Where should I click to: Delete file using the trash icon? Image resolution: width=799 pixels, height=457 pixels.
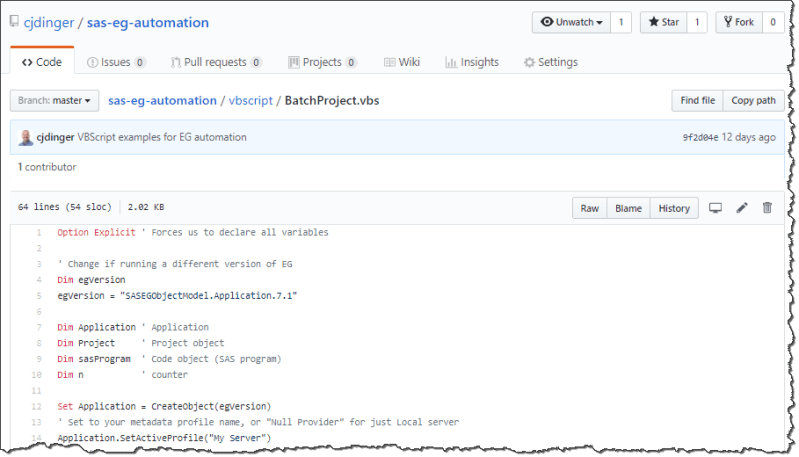767,208
